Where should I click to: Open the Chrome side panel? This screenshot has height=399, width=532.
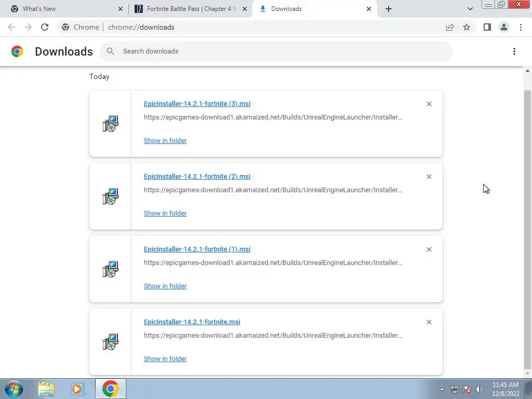pos(487,27)
